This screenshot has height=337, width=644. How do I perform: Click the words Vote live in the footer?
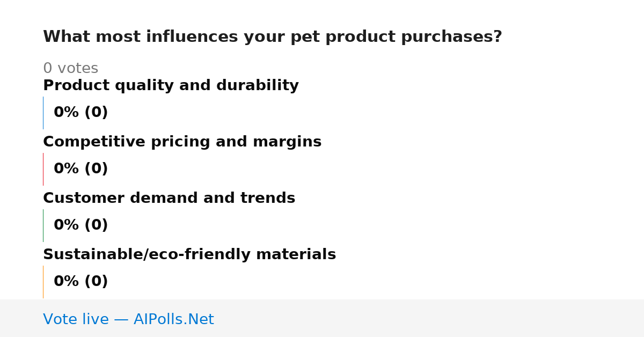coord(76,319)
